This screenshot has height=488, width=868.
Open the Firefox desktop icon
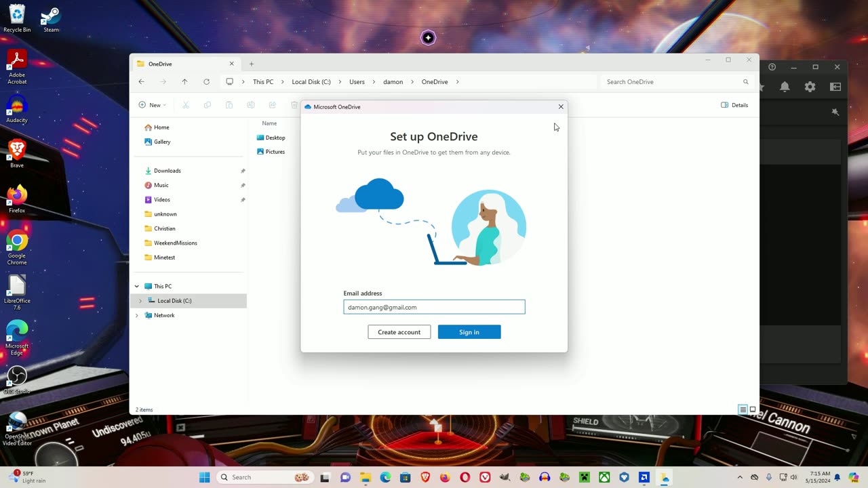17,200
